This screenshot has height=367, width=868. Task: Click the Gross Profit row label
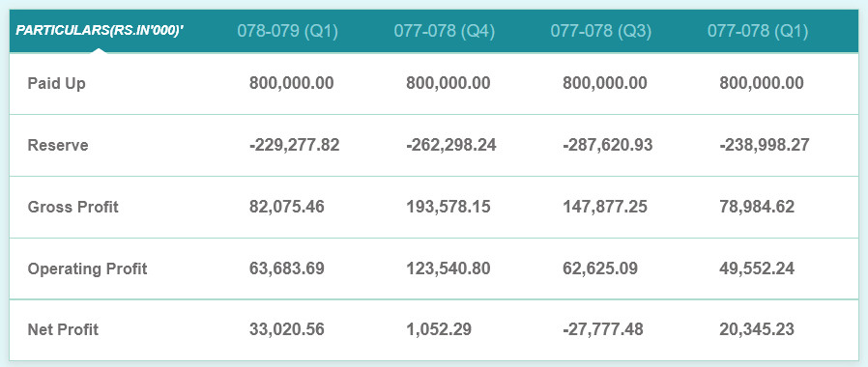pos(73,208)
